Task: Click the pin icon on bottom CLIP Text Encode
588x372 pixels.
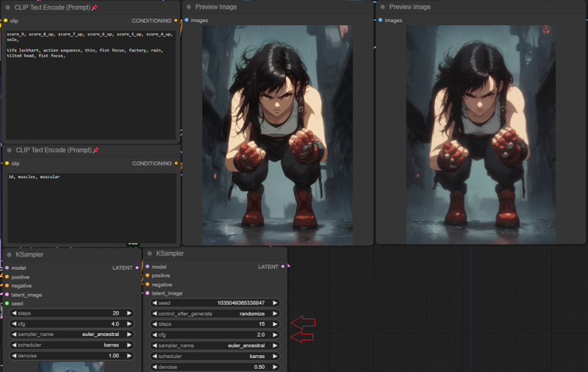Action: coord(94,150)
